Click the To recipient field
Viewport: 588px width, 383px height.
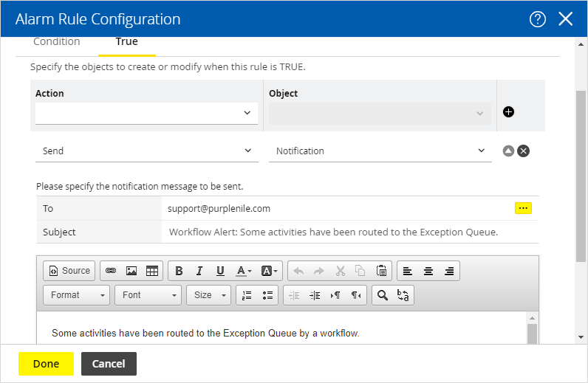click(338, 208)
